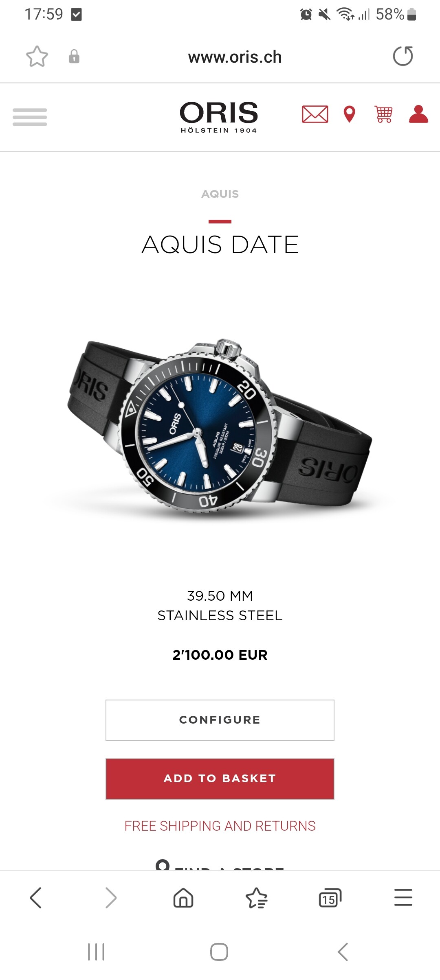Reload the page with refresh icon
The height and width of the screenshot is (980, 440).
pyautogui.click(x=403, y=56)
